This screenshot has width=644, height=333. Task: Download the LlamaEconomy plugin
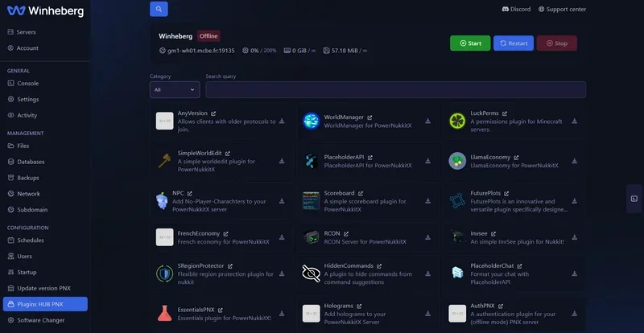tap(575, 161)
